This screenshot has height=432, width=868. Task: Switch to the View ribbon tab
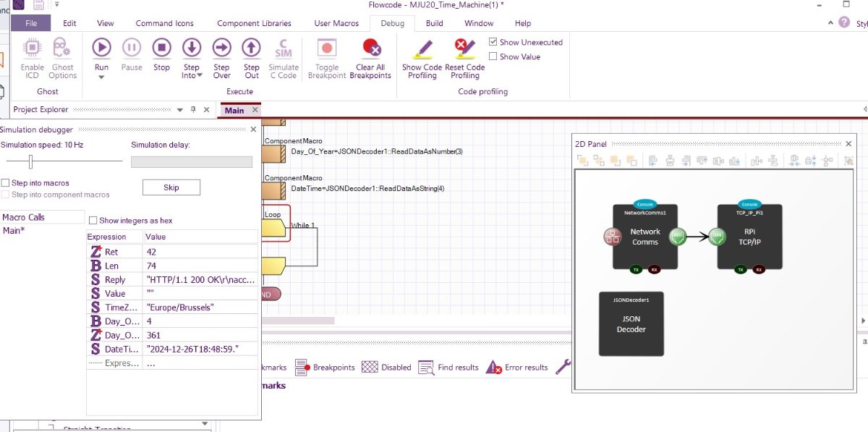tap(106, 23)
